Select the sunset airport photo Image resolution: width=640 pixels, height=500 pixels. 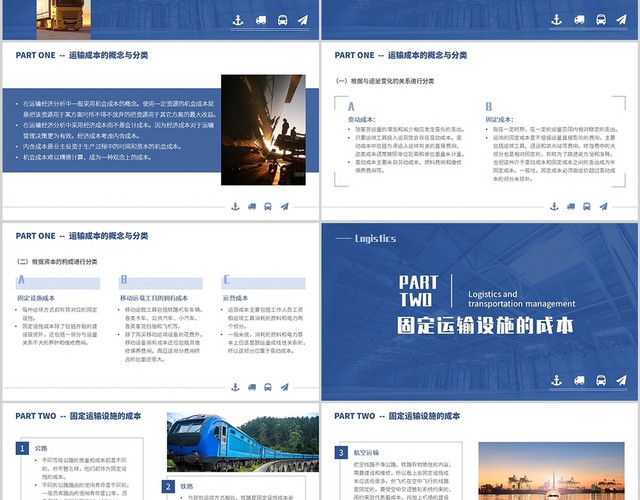pos(551,471)
